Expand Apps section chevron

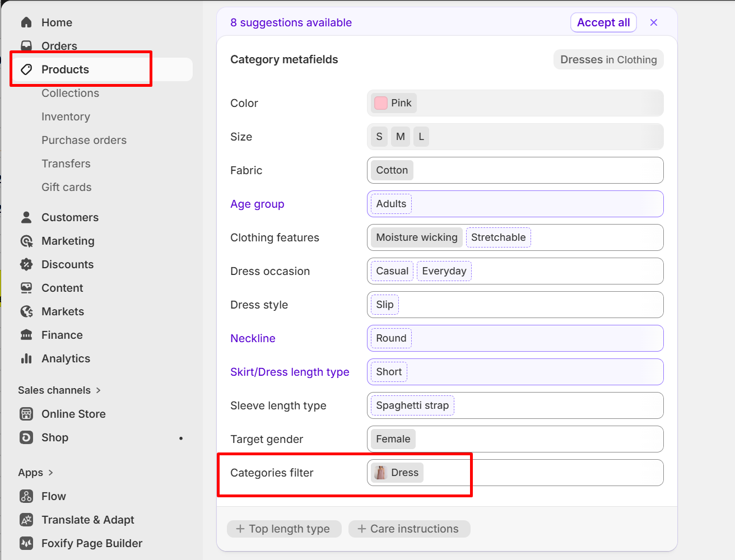pos(51,473)
